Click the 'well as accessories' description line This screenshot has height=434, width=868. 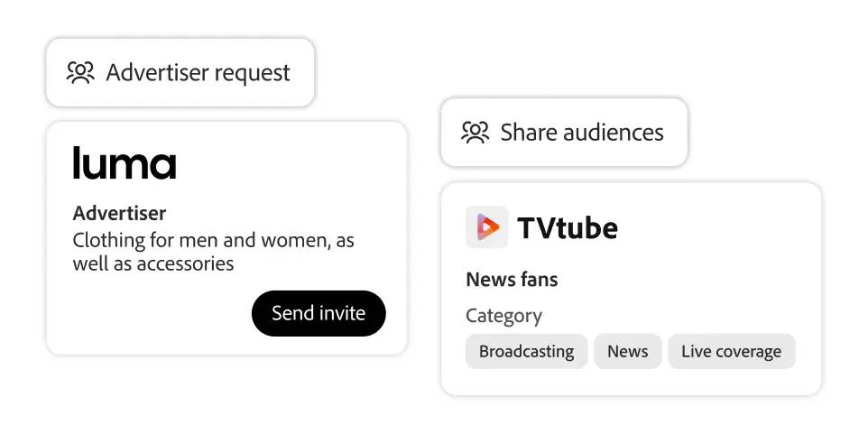(x=153, y=263)
